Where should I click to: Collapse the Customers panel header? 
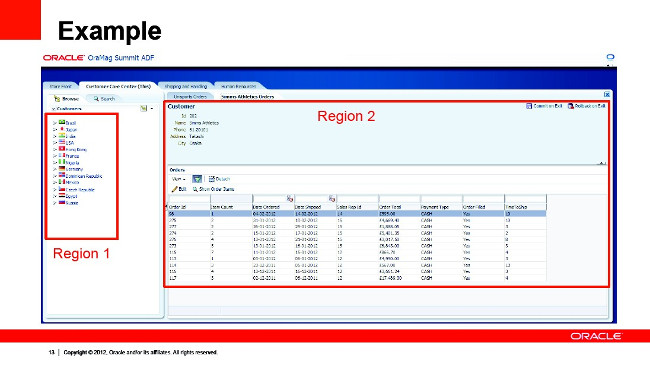(53, 109)
